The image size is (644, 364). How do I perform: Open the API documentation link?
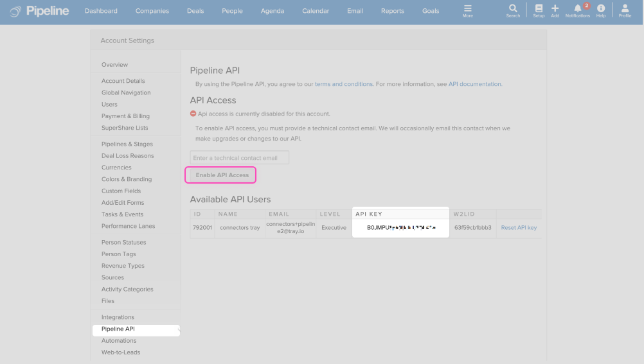pos(474,84)
